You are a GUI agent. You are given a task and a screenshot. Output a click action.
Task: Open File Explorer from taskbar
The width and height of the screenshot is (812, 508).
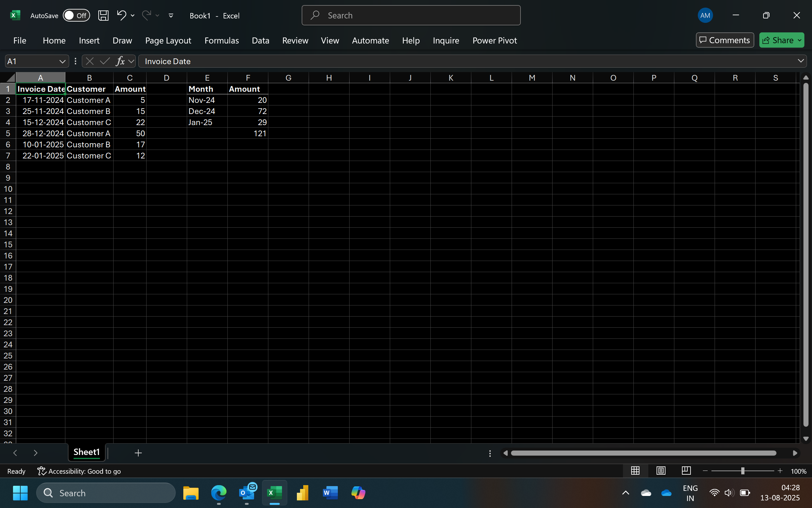pos(191,493)
